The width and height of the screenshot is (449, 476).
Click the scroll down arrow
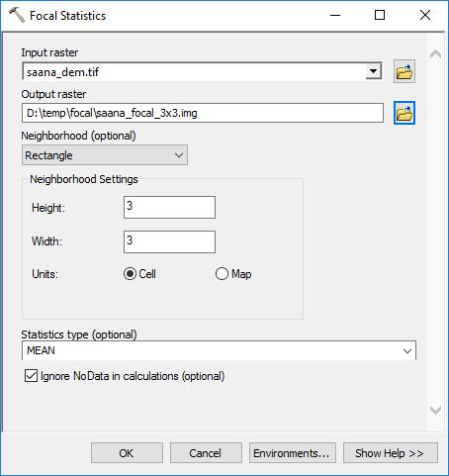tap(435, 410)
